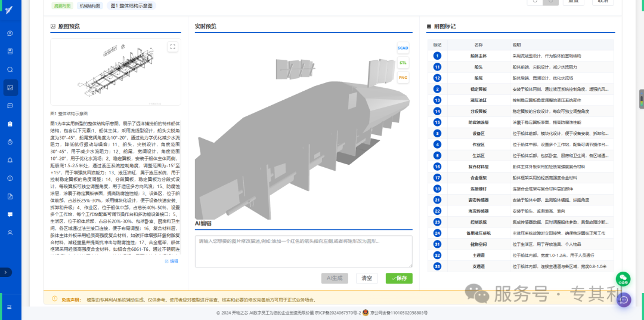644x320 pixels.
Task: Open the chat bubble icon in the sidebar
Action: (x=10, y=33)
